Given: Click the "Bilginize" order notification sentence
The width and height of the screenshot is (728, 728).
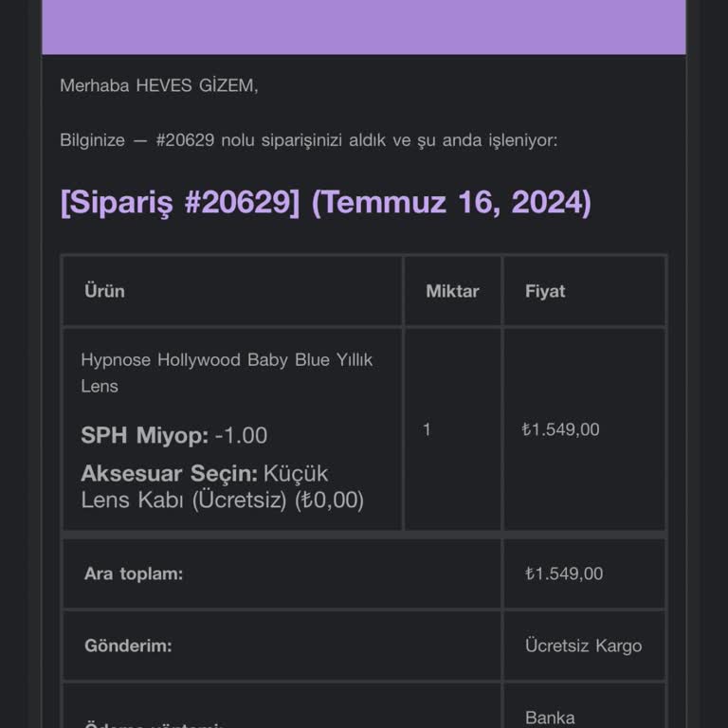Looking at the screenshot, I should 308,140.
